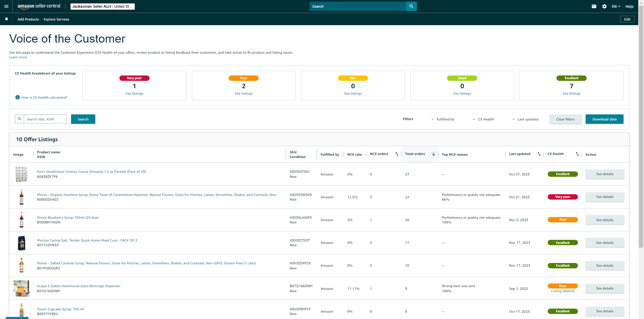
Task: Click the teal Search button
Action: click(x=83, y=119)
